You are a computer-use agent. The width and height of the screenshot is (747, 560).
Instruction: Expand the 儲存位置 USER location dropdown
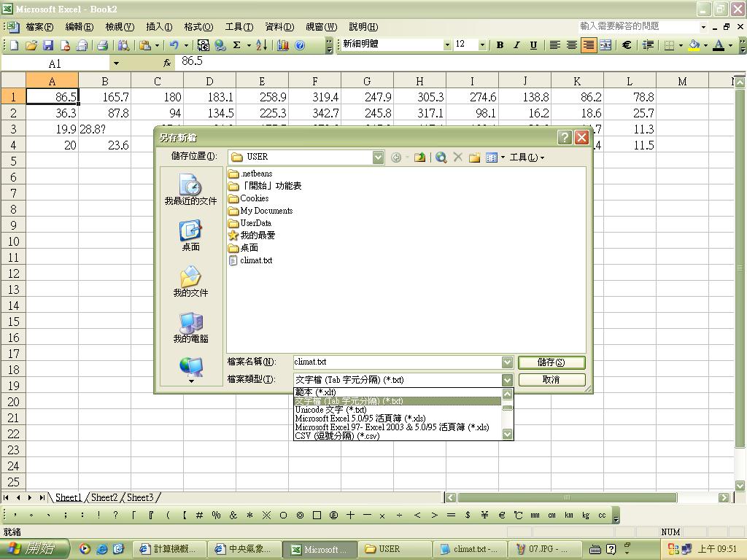(x=378, y=157)
